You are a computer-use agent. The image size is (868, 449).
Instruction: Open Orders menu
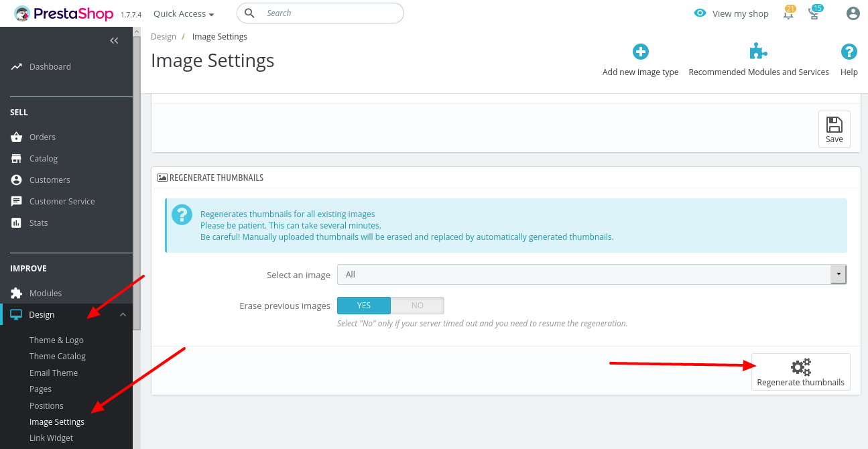tap(42, 137)
